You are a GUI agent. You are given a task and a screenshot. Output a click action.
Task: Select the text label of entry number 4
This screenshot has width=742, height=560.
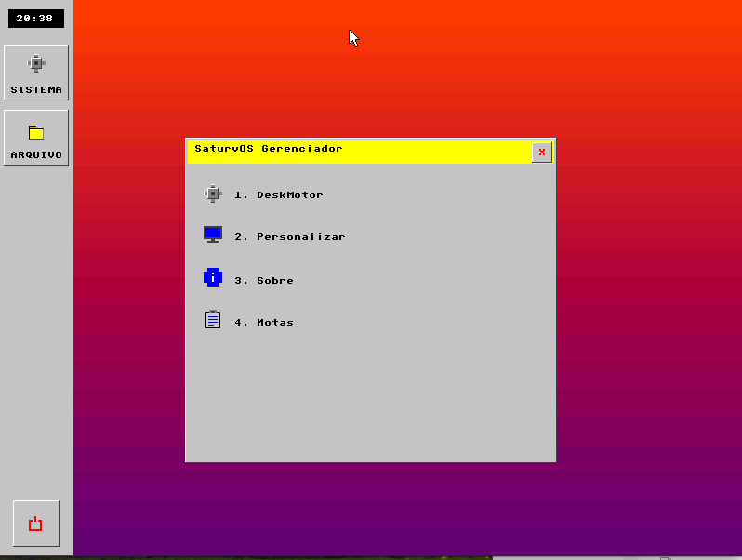tap(264, 323)
